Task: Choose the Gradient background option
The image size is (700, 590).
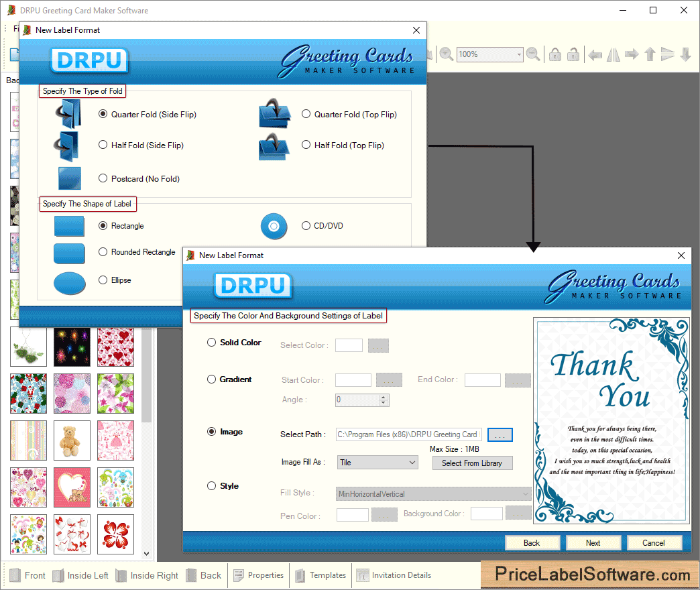Action: click(x=212, y=379)
